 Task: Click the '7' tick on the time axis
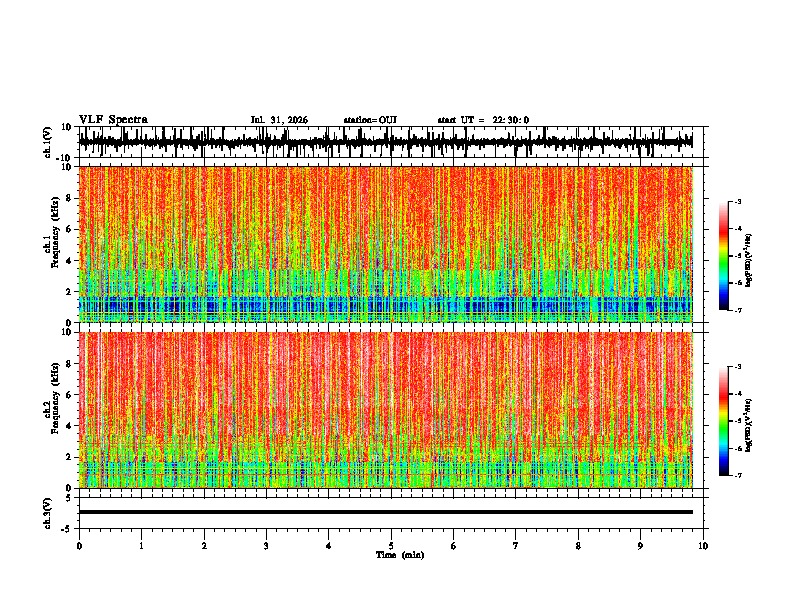[516, 546]
